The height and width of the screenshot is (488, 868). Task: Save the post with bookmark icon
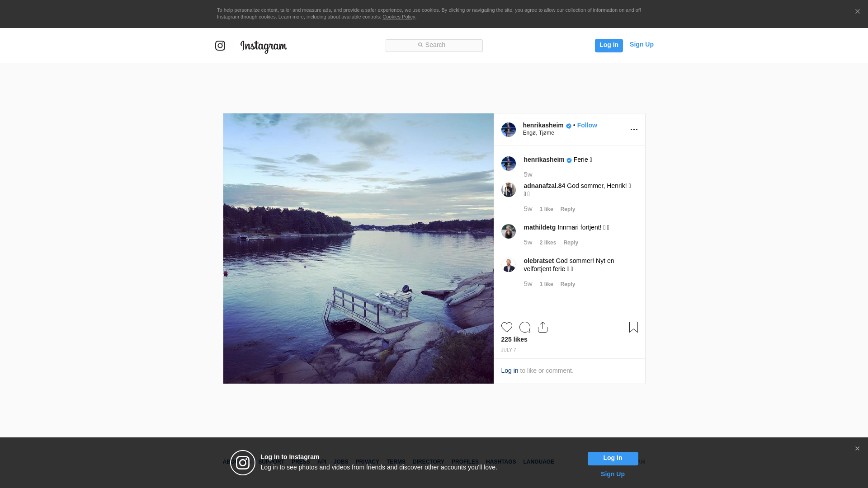coord(633,327)
